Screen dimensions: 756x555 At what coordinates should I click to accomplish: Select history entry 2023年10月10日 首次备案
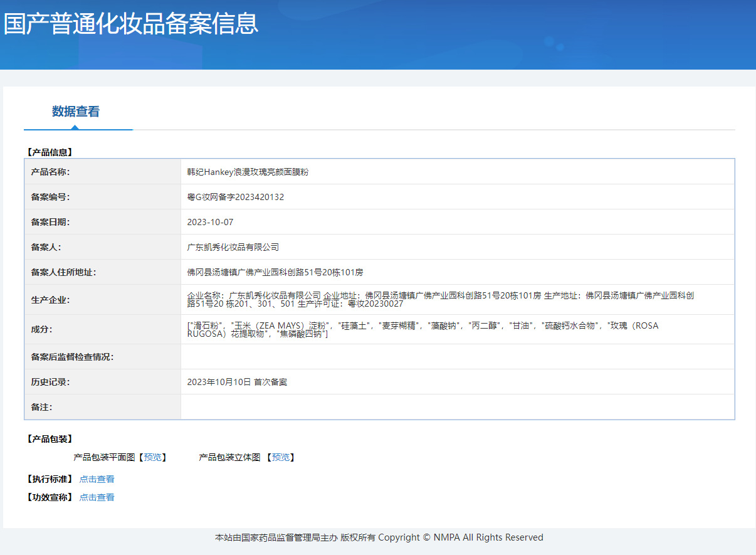pyautogui.click(x=237, y=382)
